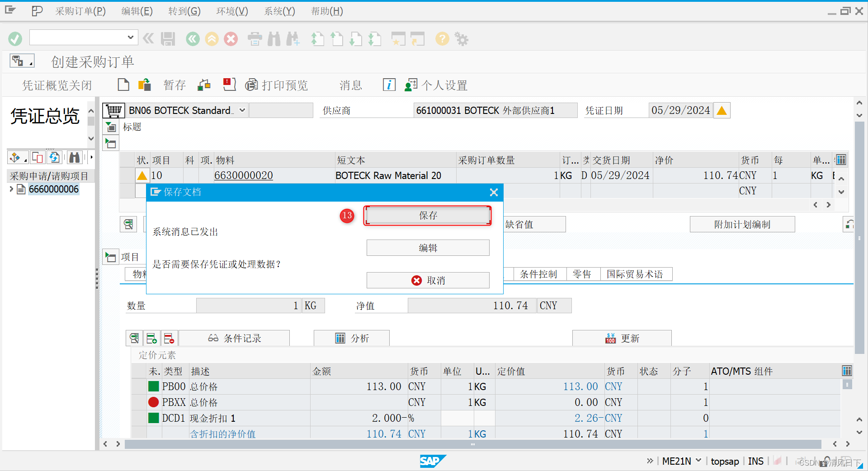The width and height of the screenshot is (868, 471).
Task: Collapse the 标题 header section
Action: tap(110, 127)
